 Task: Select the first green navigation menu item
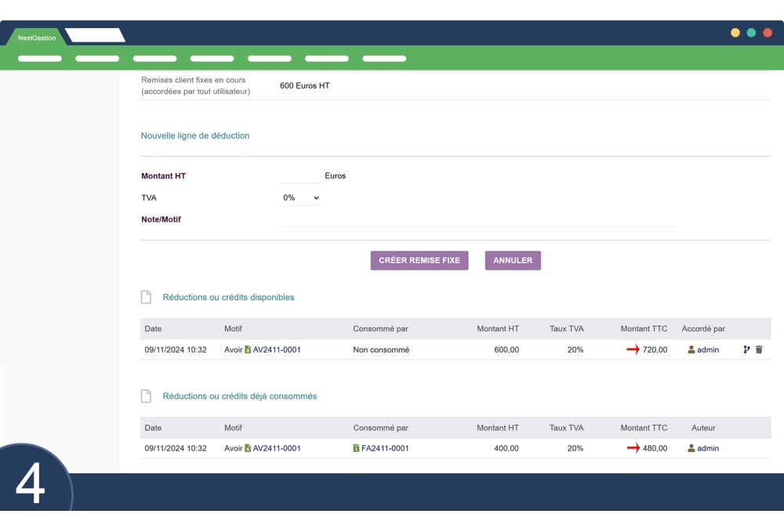point(39,57)
